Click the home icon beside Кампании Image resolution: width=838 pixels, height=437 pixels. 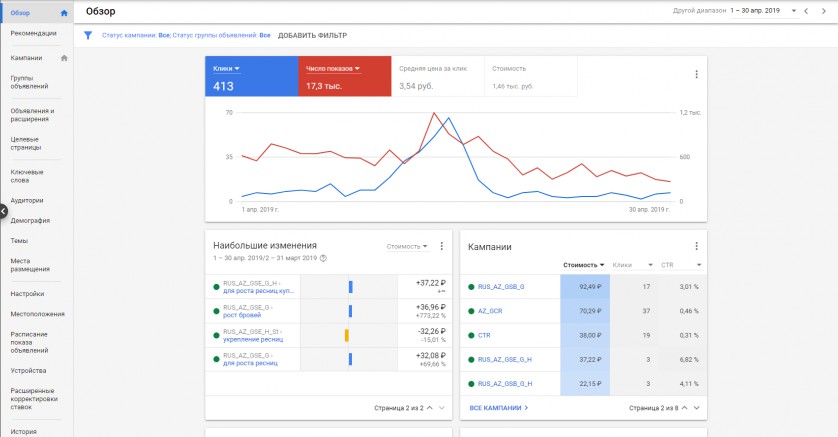point(64,58)
